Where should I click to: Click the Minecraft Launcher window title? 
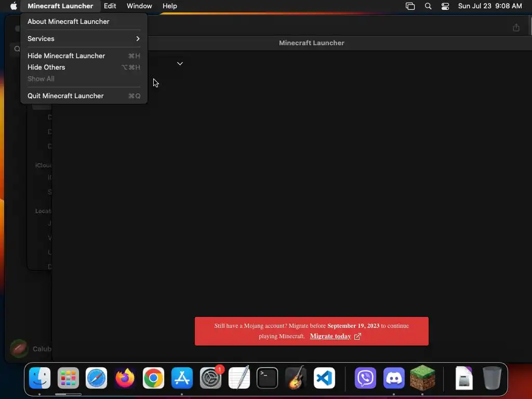tap(312, 43)
